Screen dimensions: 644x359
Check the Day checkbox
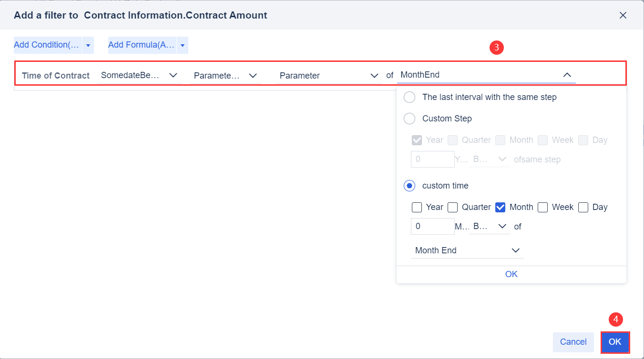(x=583, y=207)
